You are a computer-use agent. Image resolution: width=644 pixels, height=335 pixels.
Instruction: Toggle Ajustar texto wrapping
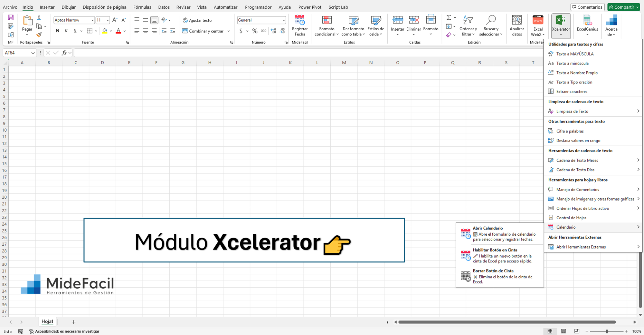[197, 20]
